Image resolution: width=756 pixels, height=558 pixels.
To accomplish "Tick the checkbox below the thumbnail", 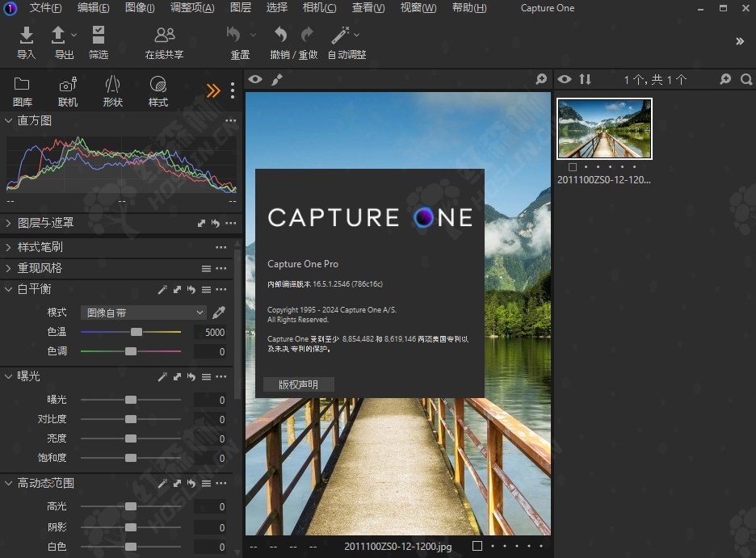I will (x=573, y=167).
